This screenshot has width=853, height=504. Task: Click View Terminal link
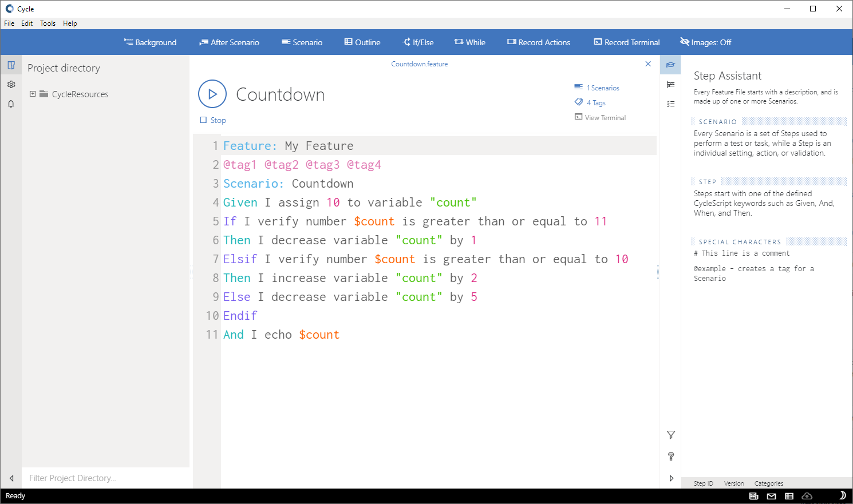pos(600,117)
